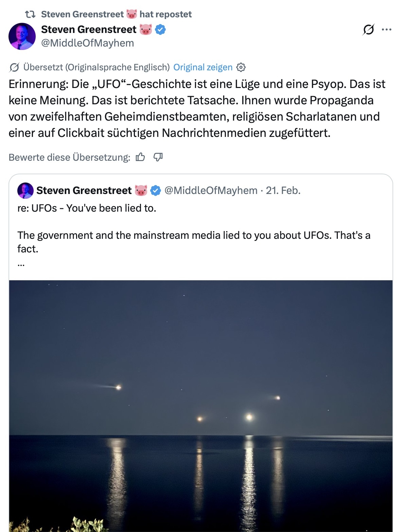Click the quoted tweet author name

(x=84, y=191)
